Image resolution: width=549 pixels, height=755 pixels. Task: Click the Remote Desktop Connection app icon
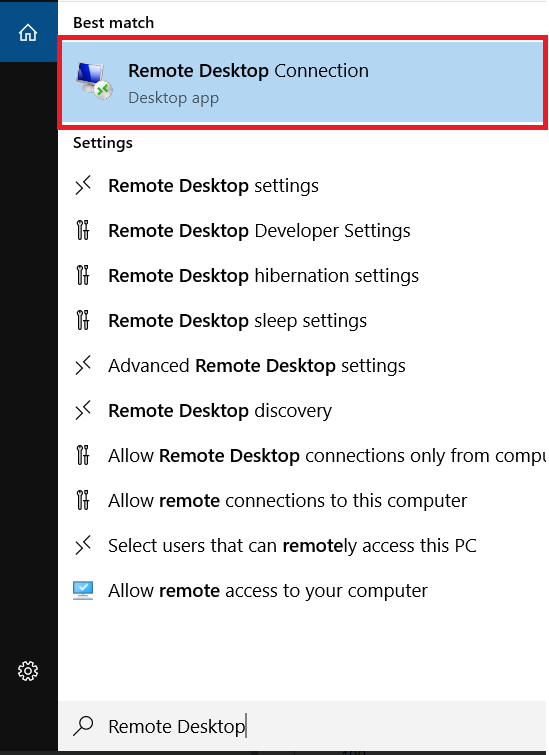coord(94,81)
